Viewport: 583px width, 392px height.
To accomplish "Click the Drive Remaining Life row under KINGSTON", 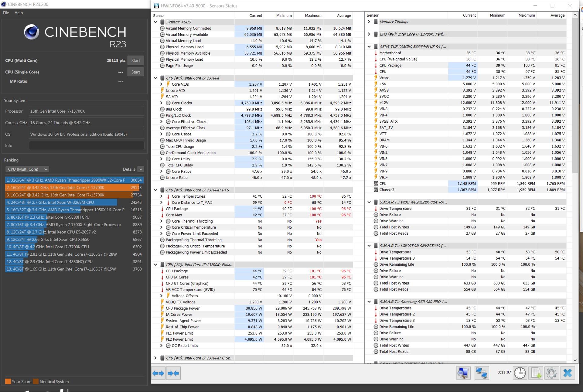I will [466, 264].
